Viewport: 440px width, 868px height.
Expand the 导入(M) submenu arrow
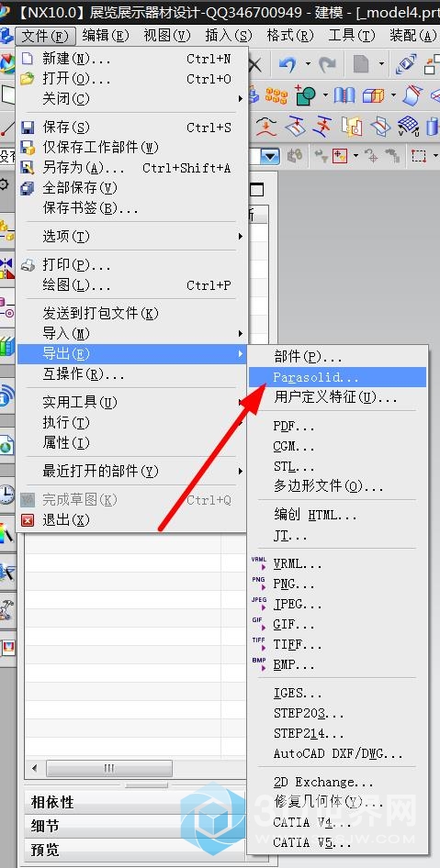coord(241,333)
